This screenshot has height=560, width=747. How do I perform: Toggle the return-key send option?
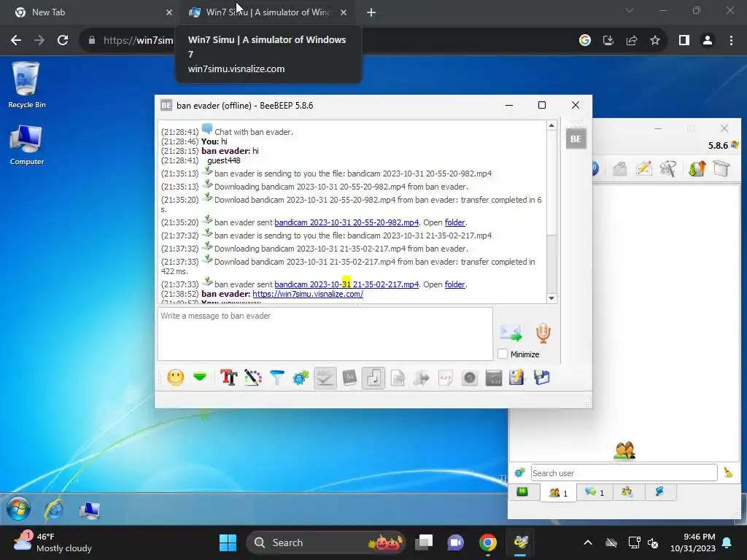click(x=373, y=378)
